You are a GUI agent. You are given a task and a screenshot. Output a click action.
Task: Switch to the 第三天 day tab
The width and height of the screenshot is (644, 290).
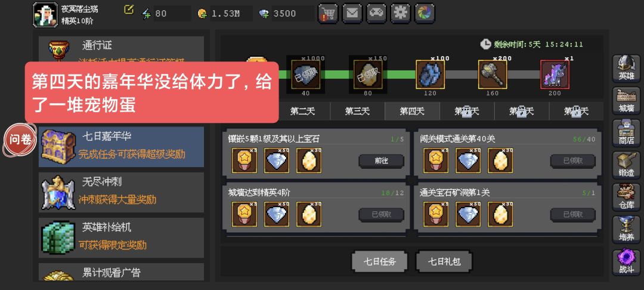pos(357,111)
